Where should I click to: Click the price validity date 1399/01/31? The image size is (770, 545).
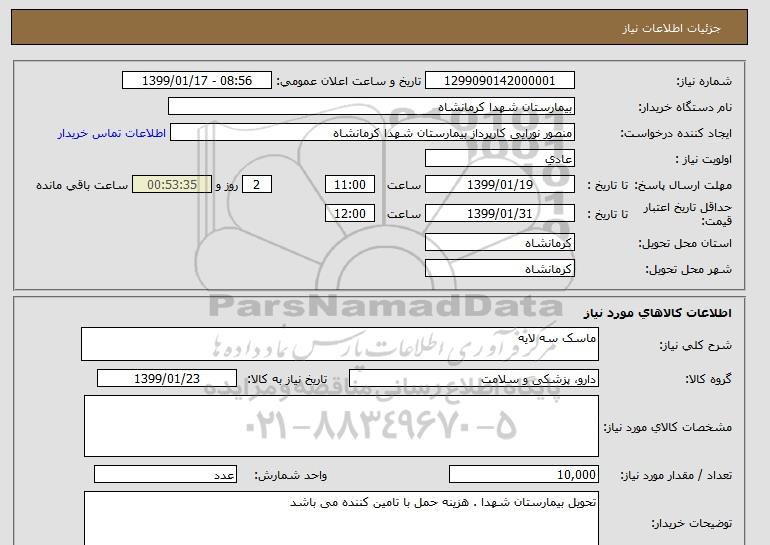click(x=499, y=214)
